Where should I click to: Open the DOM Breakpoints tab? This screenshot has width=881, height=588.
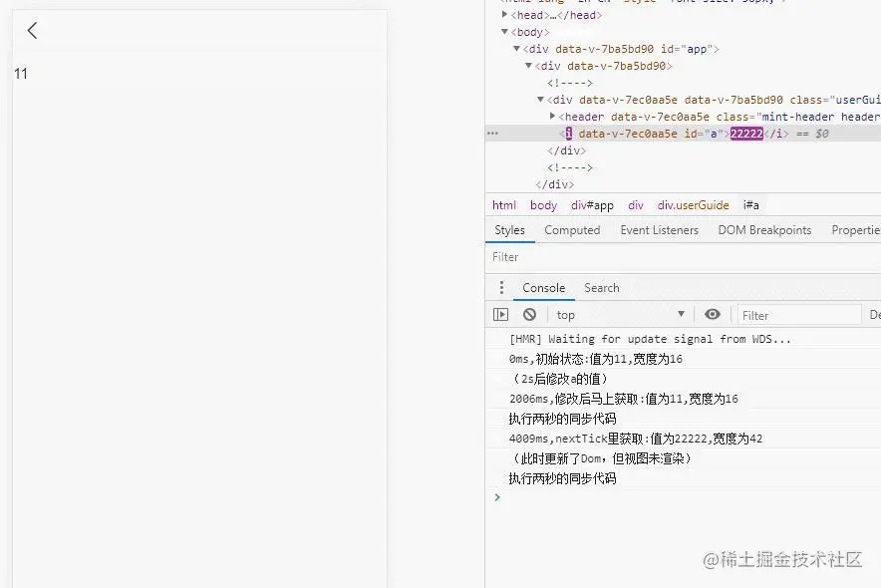coord(764,230)
